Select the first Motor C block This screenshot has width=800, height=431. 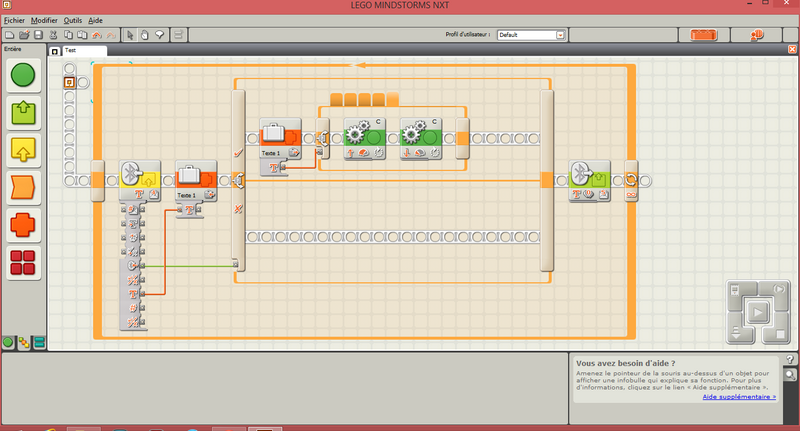364,139
